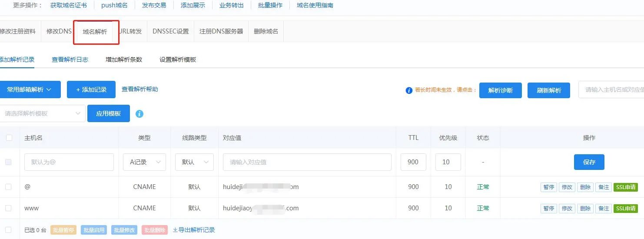The height and width of the screenshot is (239, 644).
Task: Click the 添加记录 button
Action: tap(91, 90)
